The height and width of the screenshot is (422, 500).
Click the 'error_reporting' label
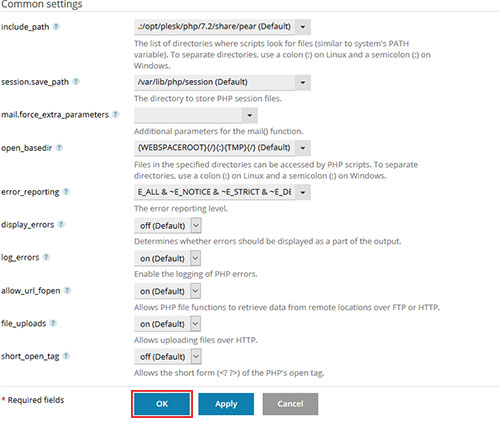coord(30,192)
